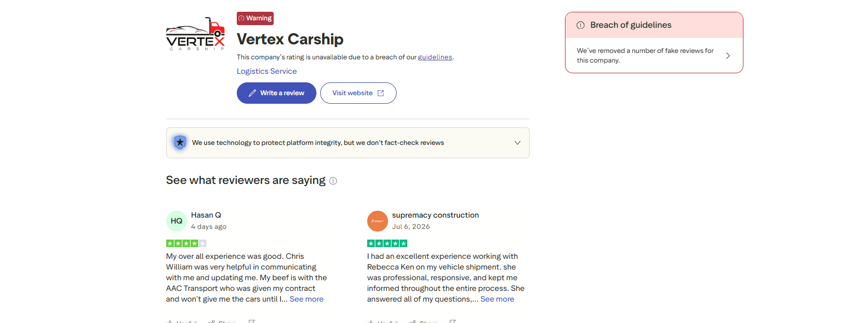Expand the platform integrity notice chevron
Viewport: 868px width, 323px height.
pyautogui.click(x=517, y=143)
